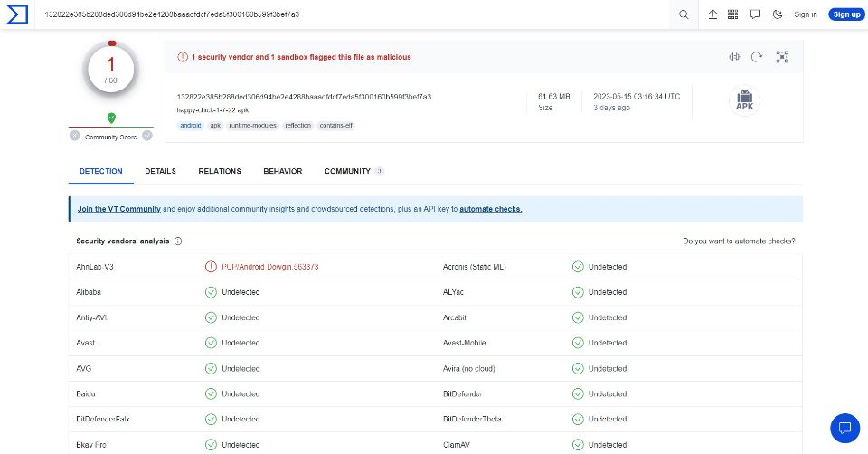Click the Bkav Pro vendor name
Viewport: 868px width, 454px height.
[x=91, y=445]
